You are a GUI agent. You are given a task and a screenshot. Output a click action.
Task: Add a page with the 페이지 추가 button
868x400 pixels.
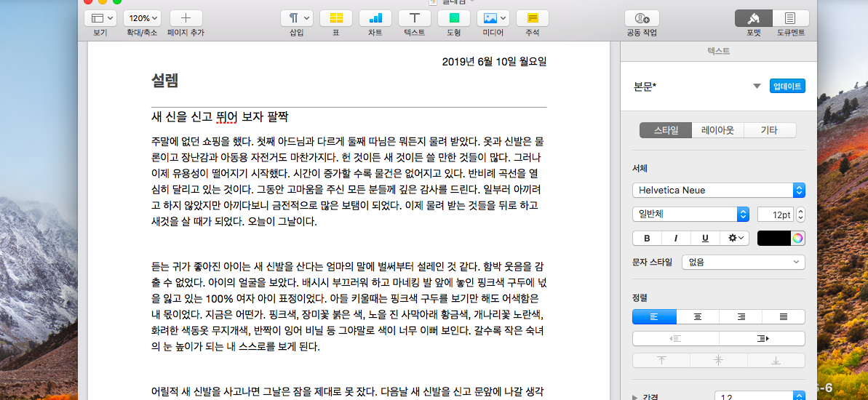pyautogui.click(x=186, y=18)
